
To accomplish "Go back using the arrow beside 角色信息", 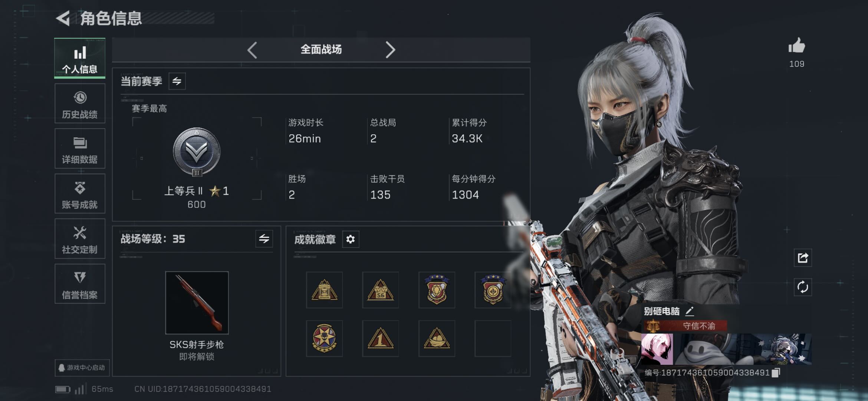I will click(63, 18).
